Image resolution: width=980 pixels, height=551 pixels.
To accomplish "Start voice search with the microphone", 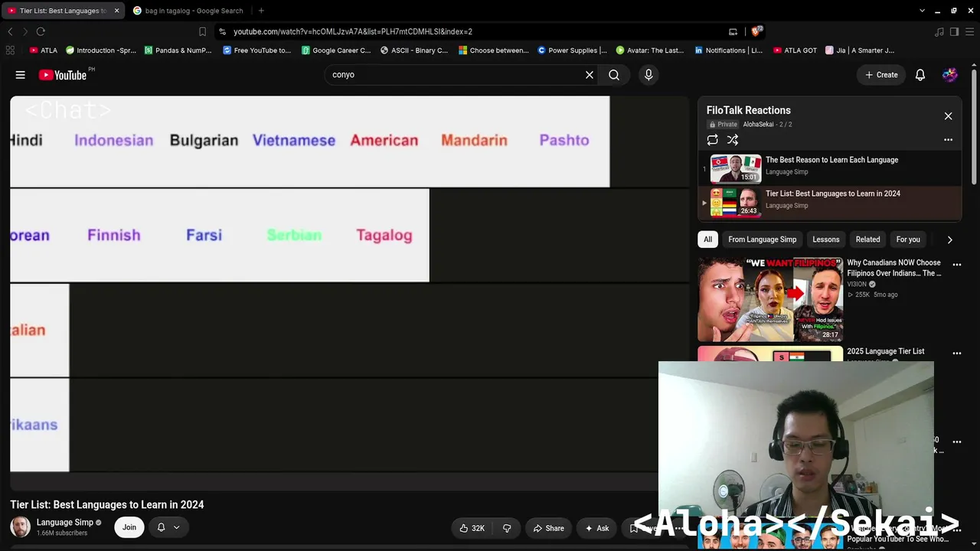I will [x=648, y=75].
